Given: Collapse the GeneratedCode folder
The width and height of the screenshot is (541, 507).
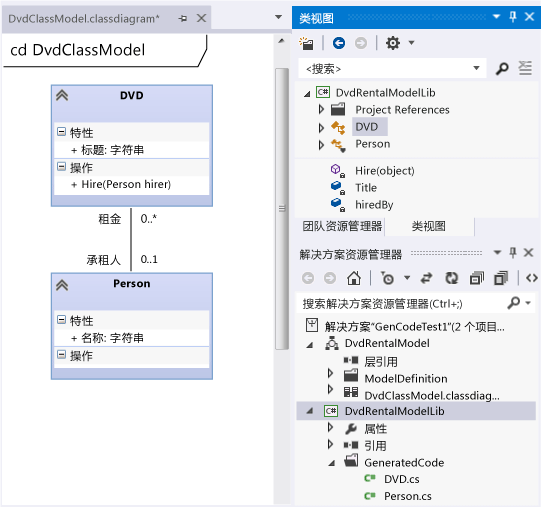Looking at the screenshot, I should (332, 463).
